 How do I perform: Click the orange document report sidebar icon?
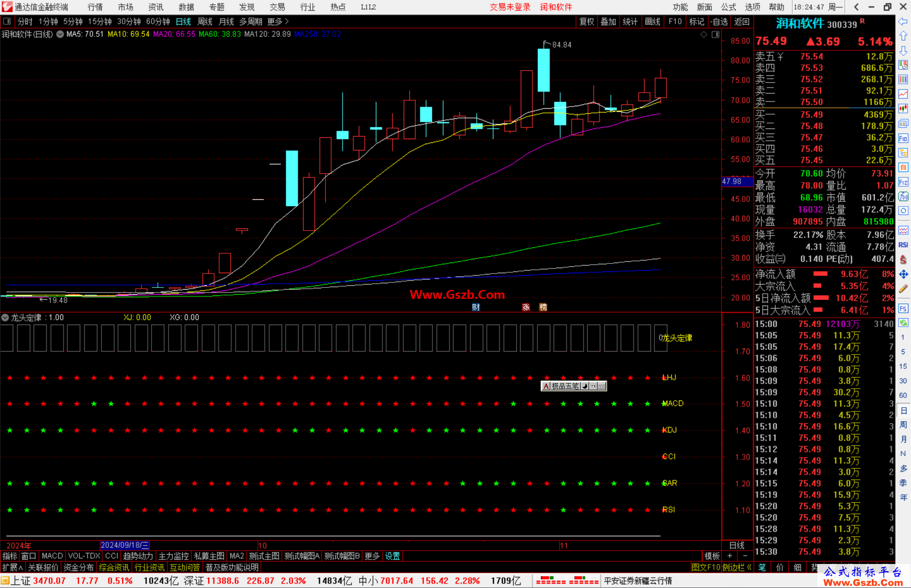point(903,167)
